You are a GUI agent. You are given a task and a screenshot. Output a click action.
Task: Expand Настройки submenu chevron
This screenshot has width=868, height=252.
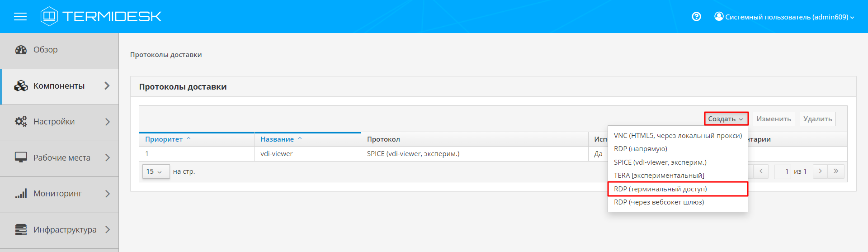coord(107,122)
